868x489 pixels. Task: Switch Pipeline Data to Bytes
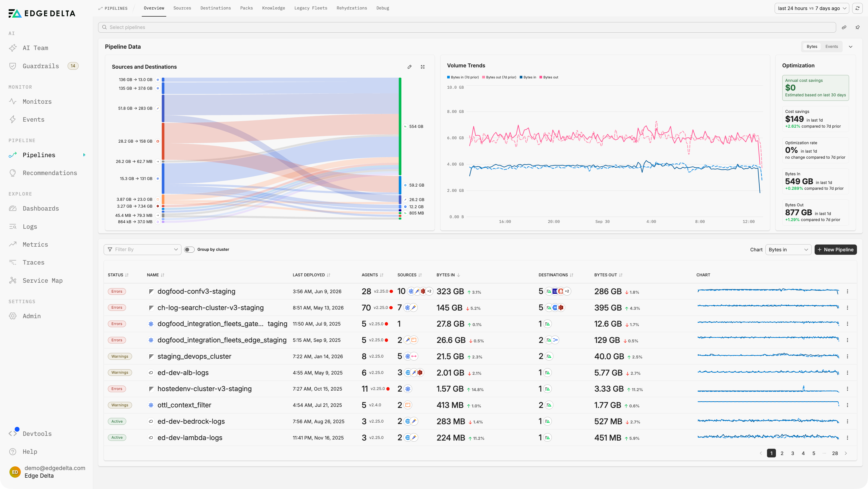coord(812,47)
